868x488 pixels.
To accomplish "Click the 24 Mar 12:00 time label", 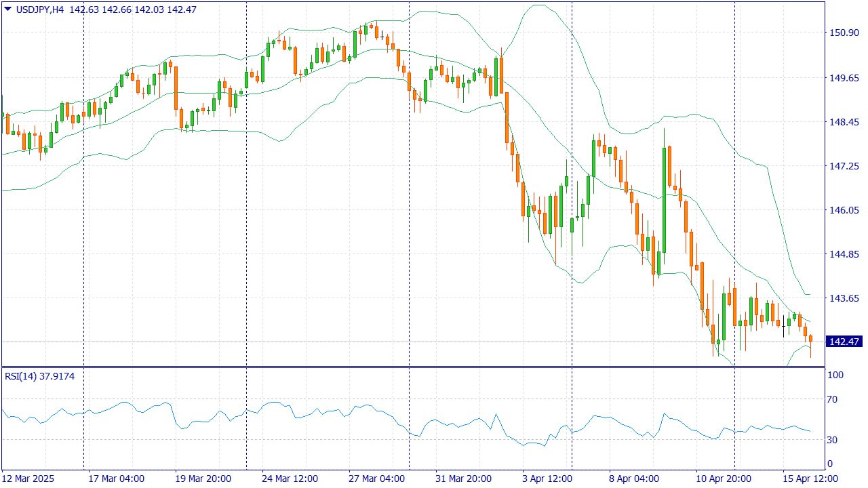I will point(290,479).
